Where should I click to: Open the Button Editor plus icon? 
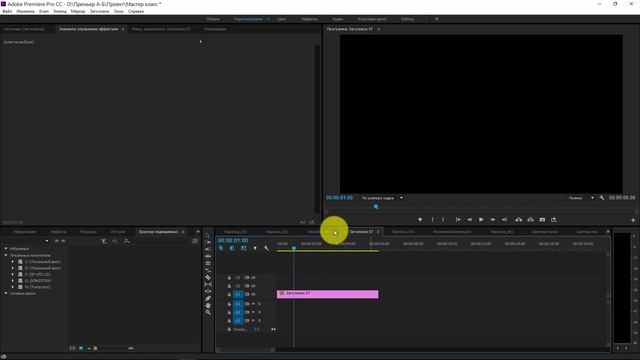(x=633, y=220)
